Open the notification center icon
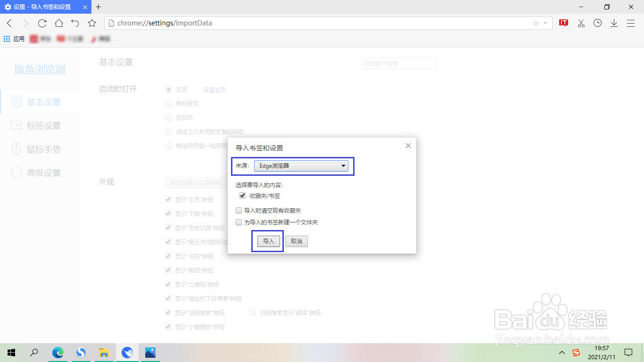 coord(628,353)
